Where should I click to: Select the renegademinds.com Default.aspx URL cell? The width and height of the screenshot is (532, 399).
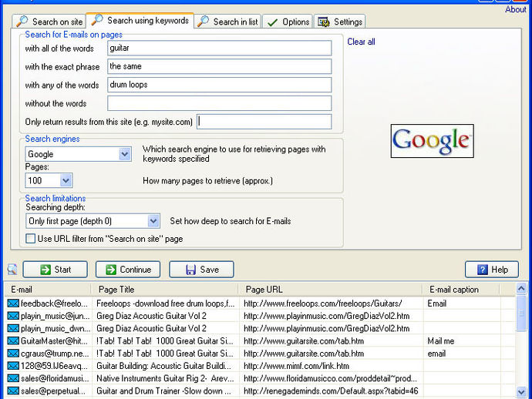(x=331, y=391)
